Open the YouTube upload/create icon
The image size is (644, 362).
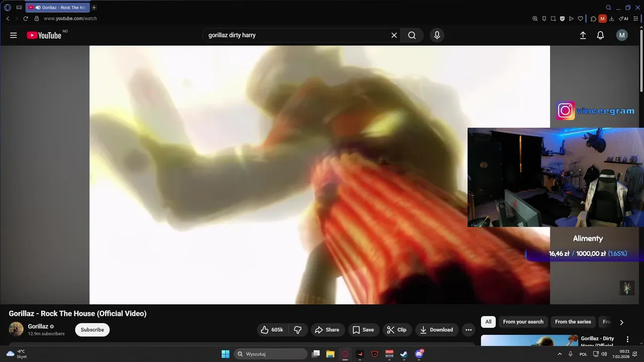[583, 35]
